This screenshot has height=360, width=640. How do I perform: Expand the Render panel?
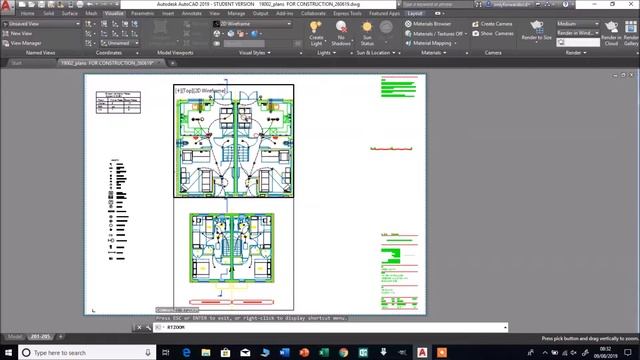pyautogui.click(x=576, y=53)
